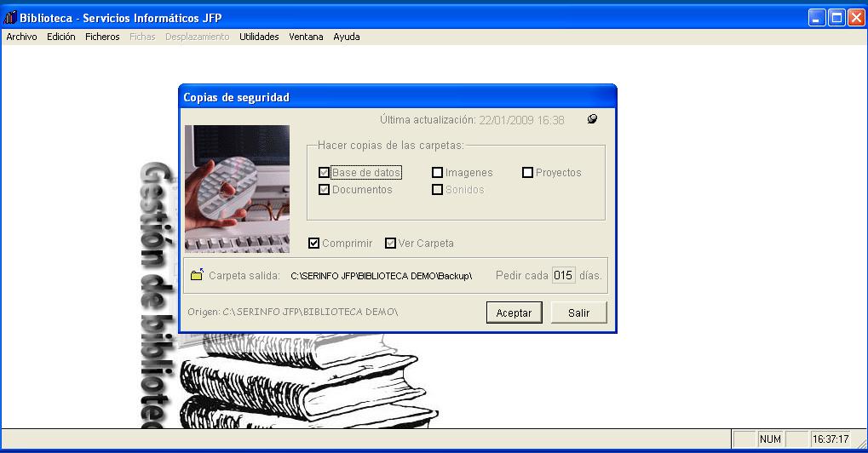
Task: Click the output folder browse icon
Action: point(197,274)
